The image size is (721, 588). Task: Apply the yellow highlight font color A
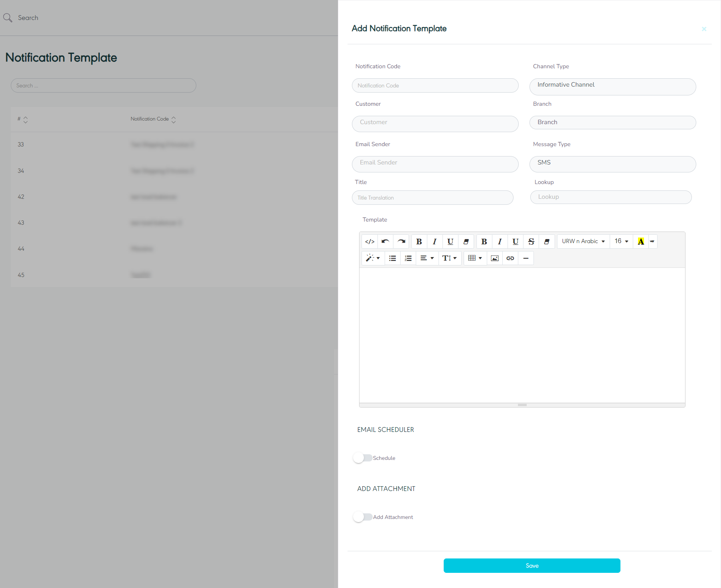(641, 242)
